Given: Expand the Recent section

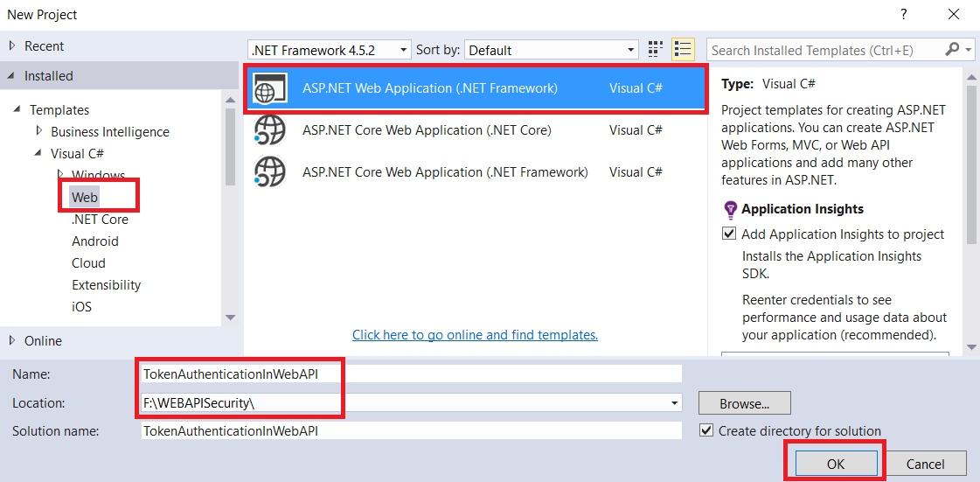Looking at the screenshot, I should pos(12,45).
